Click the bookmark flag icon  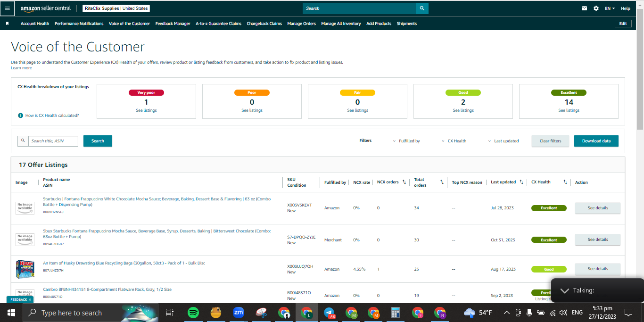(7, 24)
